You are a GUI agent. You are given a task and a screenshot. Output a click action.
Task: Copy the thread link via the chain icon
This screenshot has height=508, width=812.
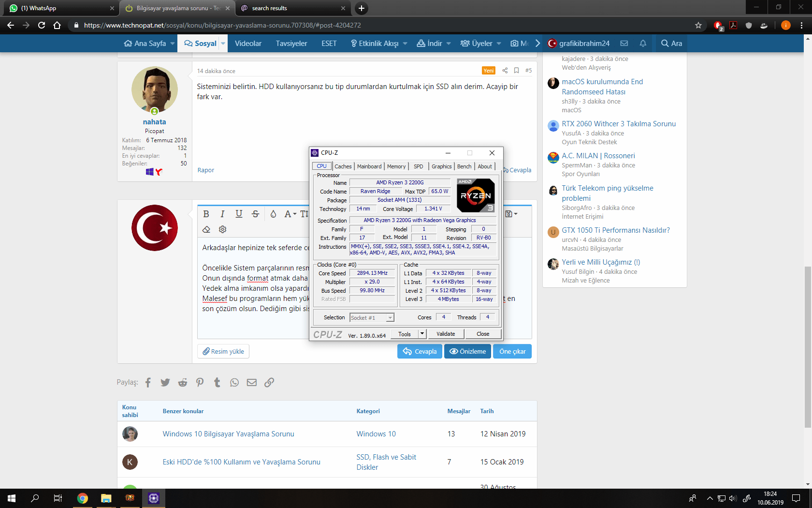(x=269, y=383)
